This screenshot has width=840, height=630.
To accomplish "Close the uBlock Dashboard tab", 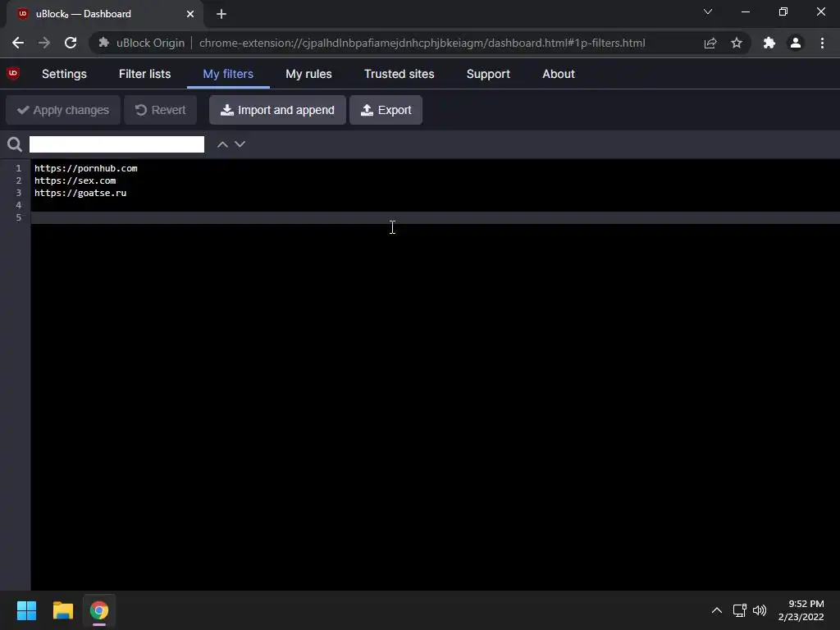I will click(190, 14).
